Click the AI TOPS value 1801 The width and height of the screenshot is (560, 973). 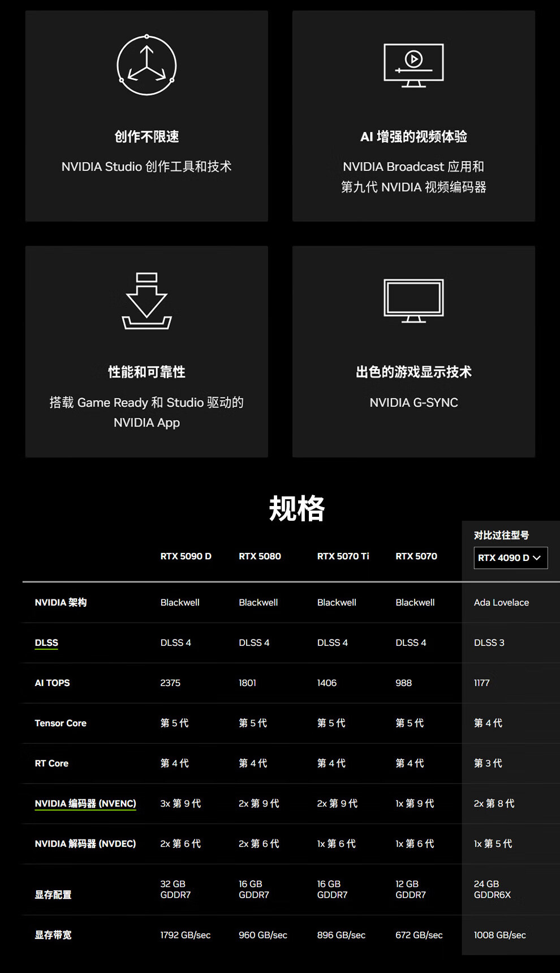coord(247,683)
